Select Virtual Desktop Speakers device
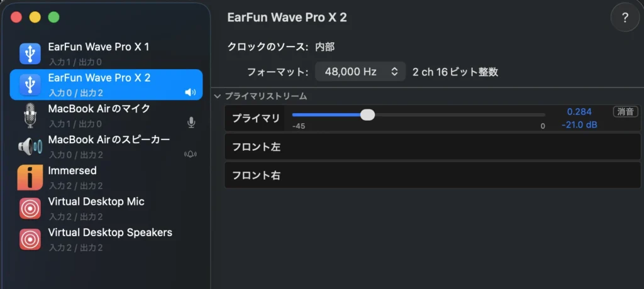This screenshot has width=644, height=289. point(106,240)
